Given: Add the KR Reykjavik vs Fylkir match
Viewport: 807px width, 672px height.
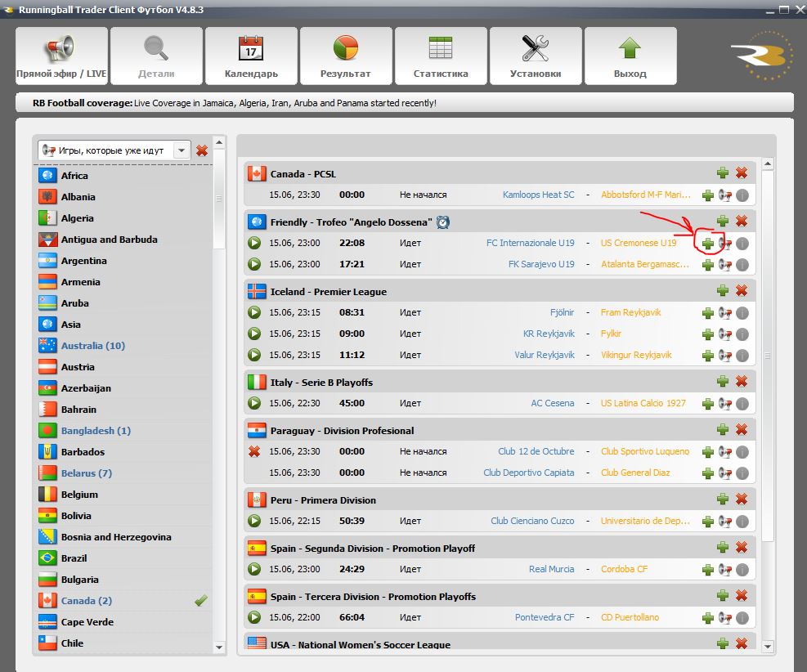Looking at the screenshot, I should tap(708, 334).
